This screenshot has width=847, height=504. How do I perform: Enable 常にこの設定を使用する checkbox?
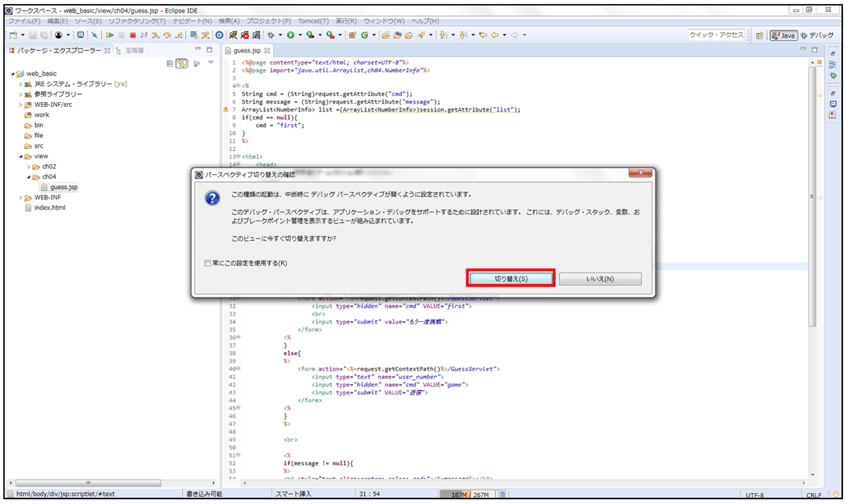coord(207,263)
